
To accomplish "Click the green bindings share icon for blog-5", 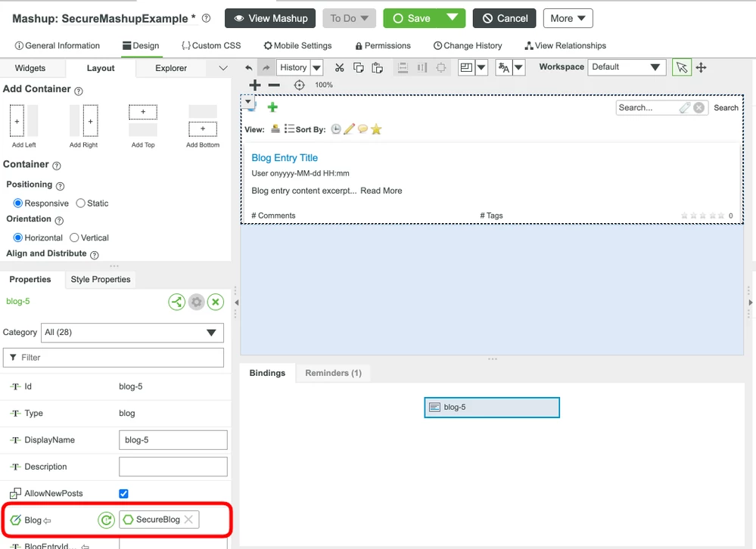I will pos(177,302).
